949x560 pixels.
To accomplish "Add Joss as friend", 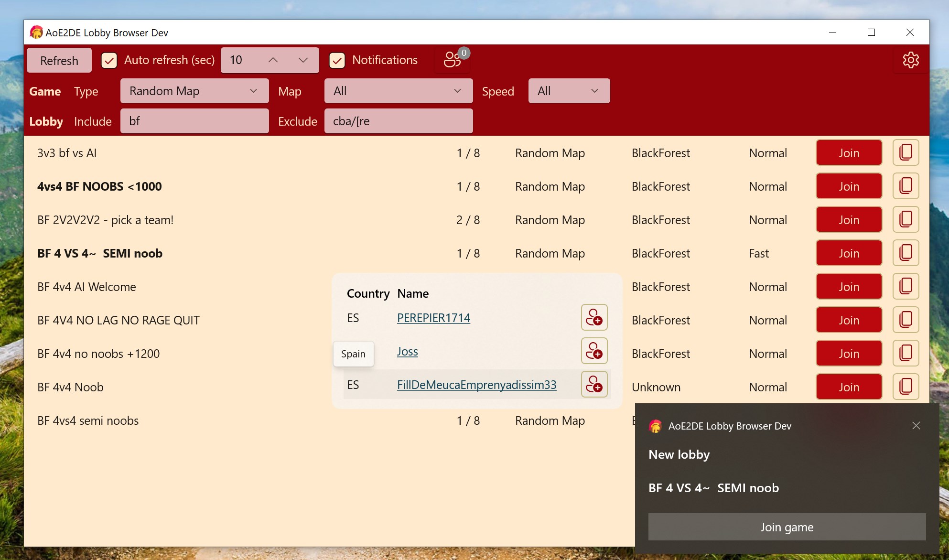I will pyautogui.click(x=594, y=351).
